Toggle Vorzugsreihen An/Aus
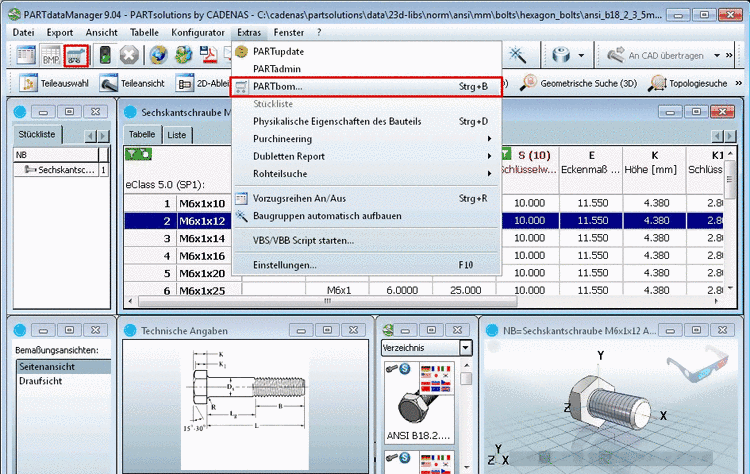This screenshot has height=474, width=750. 366,198
